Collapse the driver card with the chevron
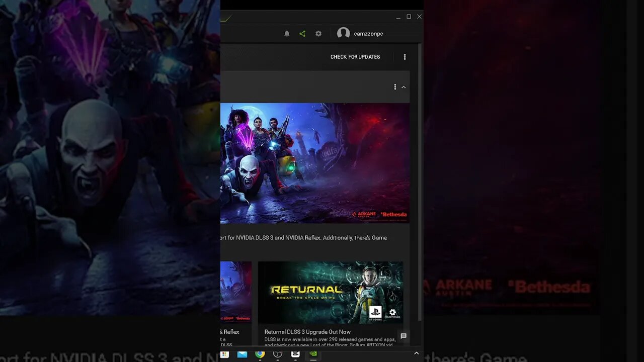The height and width of the screenshot is (362, 644). [x=404, y=87]
